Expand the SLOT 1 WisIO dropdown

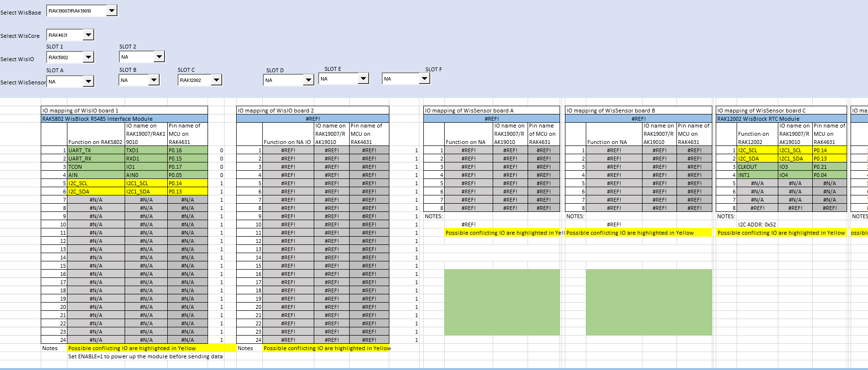(x=88, y=57)
